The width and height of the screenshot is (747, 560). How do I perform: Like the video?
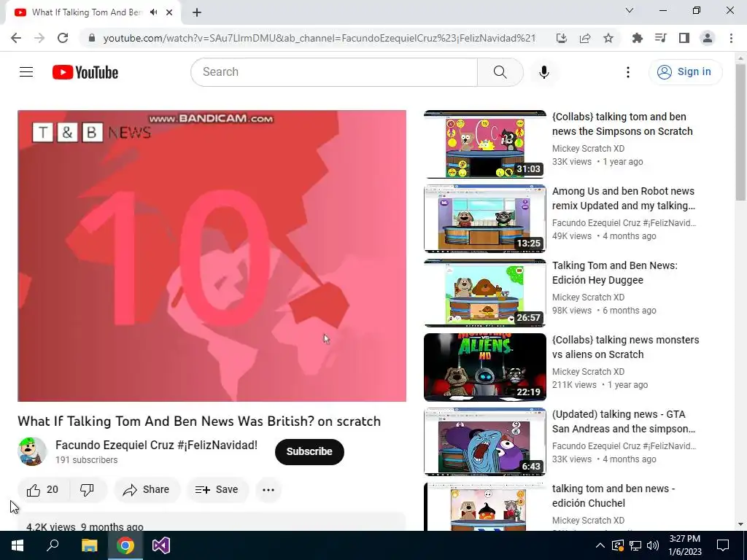coord(43,489)
